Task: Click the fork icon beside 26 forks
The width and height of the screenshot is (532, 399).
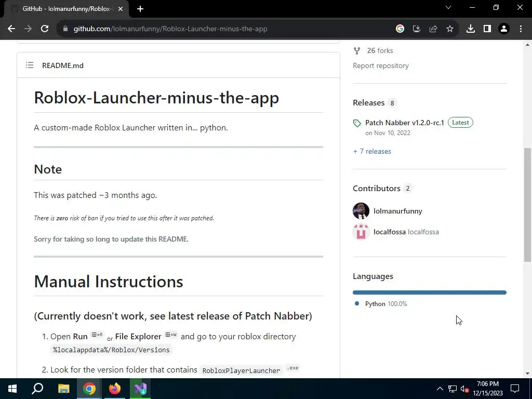Action: tap(357, 51)
